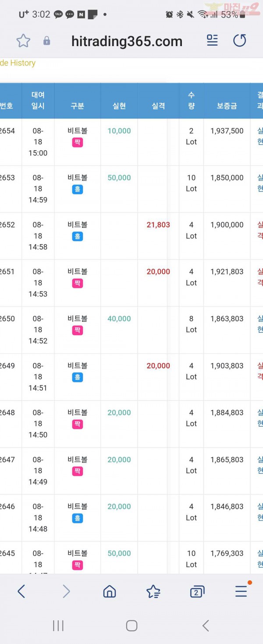Image resolution: width=263 pixels, height=644 pixels.
Task: Tap the lock security icon
Action: click(46, 41)
